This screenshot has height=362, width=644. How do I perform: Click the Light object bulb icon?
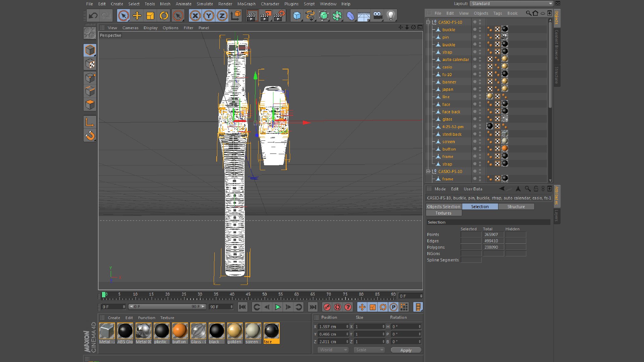390,16
